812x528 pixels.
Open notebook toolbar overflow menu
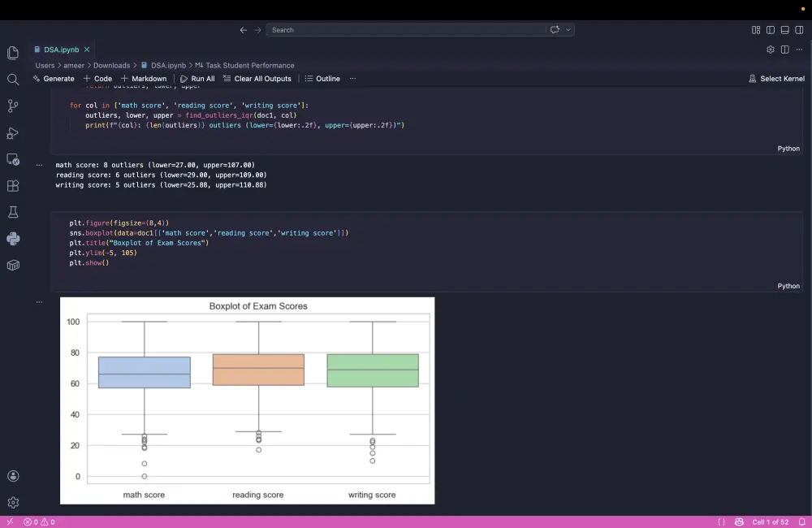coord(352,79)
